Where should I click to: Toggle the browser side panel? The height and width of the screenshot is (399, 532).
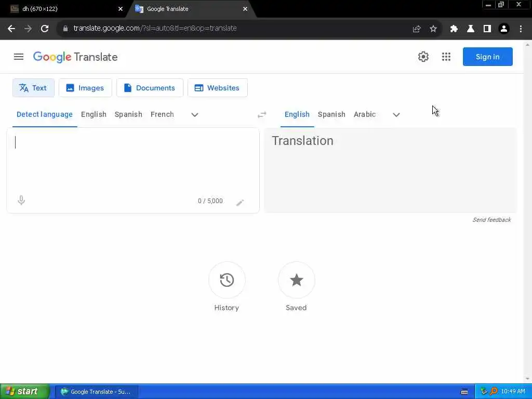pos(487,29)
